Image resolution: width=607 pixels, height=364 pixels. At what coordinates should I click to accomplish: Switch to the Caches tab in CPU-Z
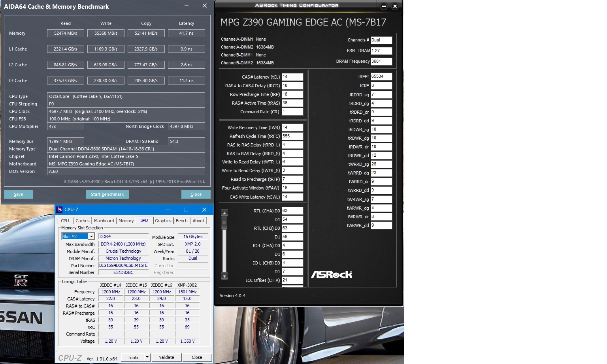click(83, 221)
